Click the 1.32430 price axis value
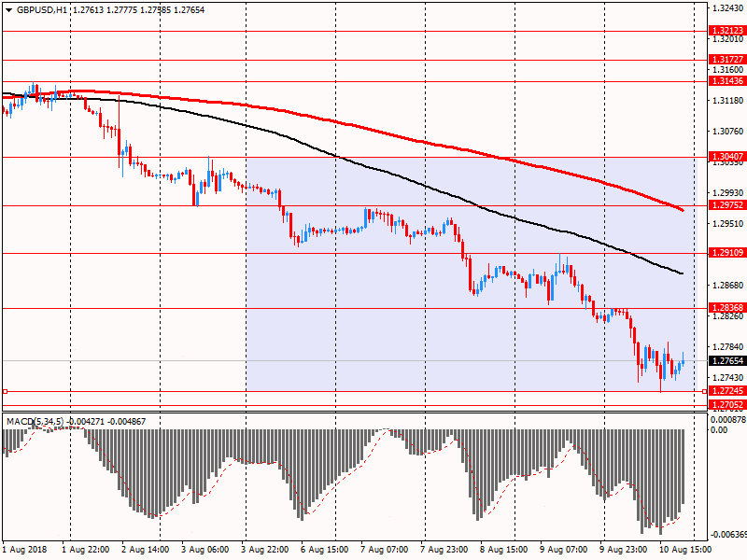The width and height of the screenshot is (747, 560). coord(728,8)
